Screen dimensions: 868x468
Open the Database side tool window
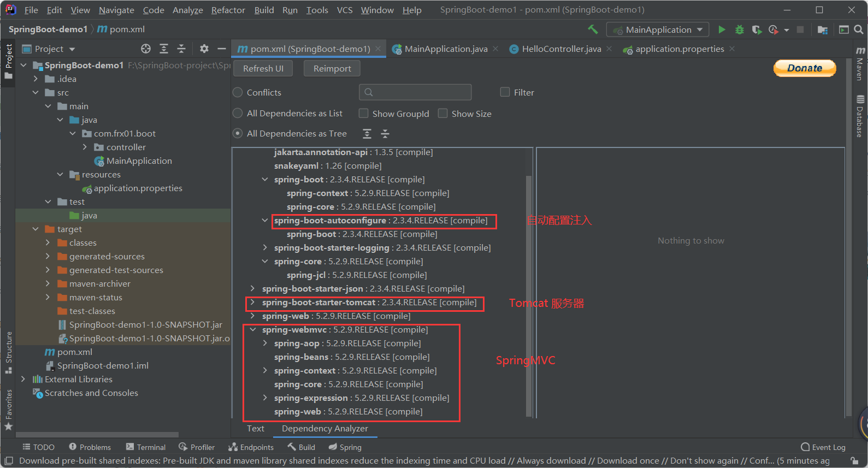[860, 116]
